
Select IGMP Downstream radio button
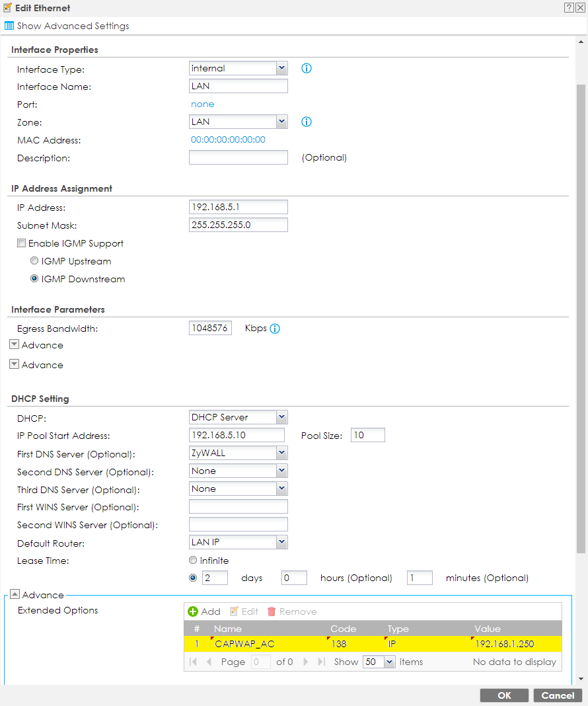pos(34,279)
